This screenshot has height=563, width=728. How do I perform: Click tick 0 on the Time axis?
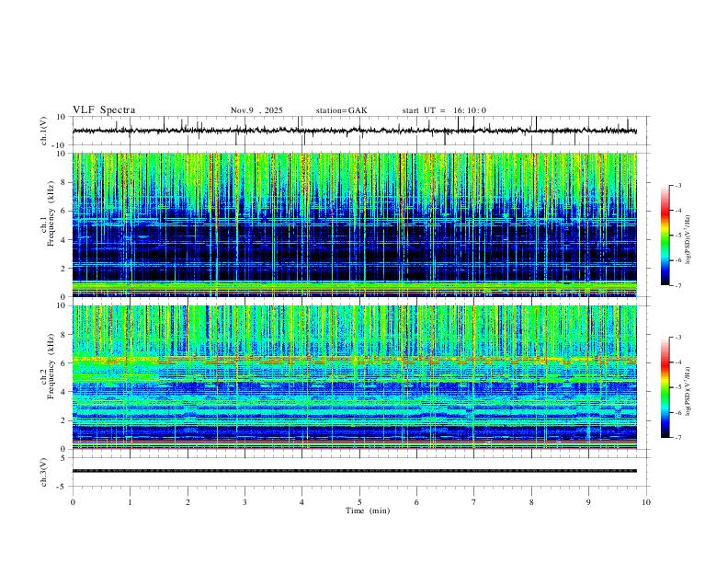pyautogui.click(x=73, y=502)
